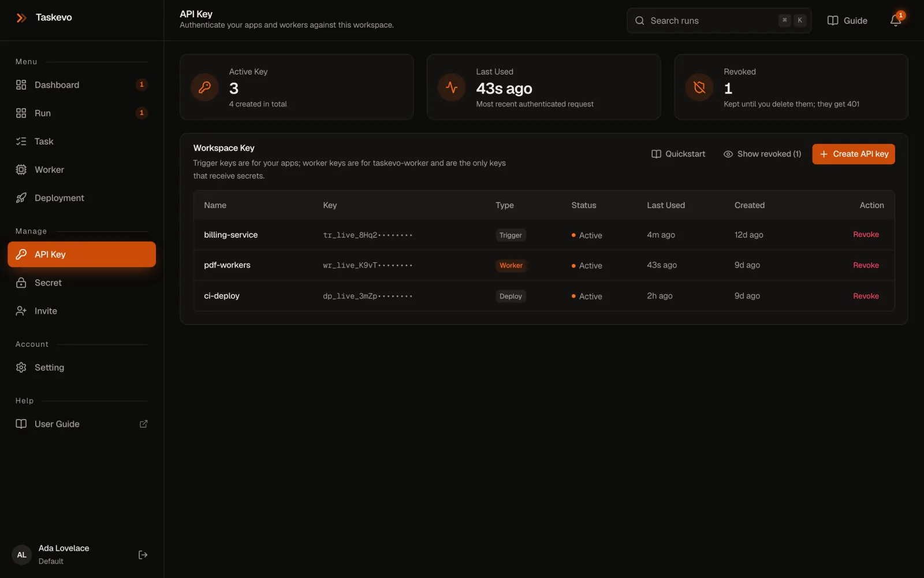Click the external link icon for User Guide
Viewport: 924px width, 578px height.
144,424
